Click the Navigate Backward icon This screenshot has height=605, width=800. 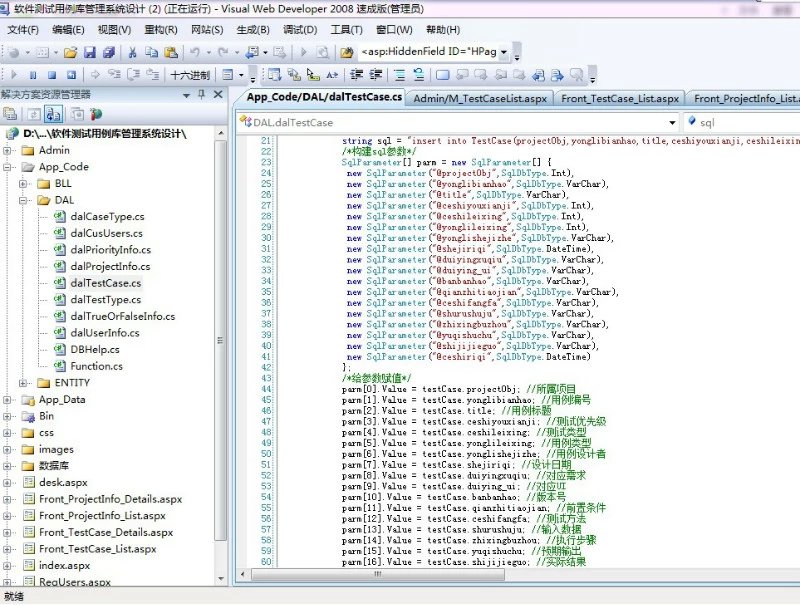pos(252,52)
